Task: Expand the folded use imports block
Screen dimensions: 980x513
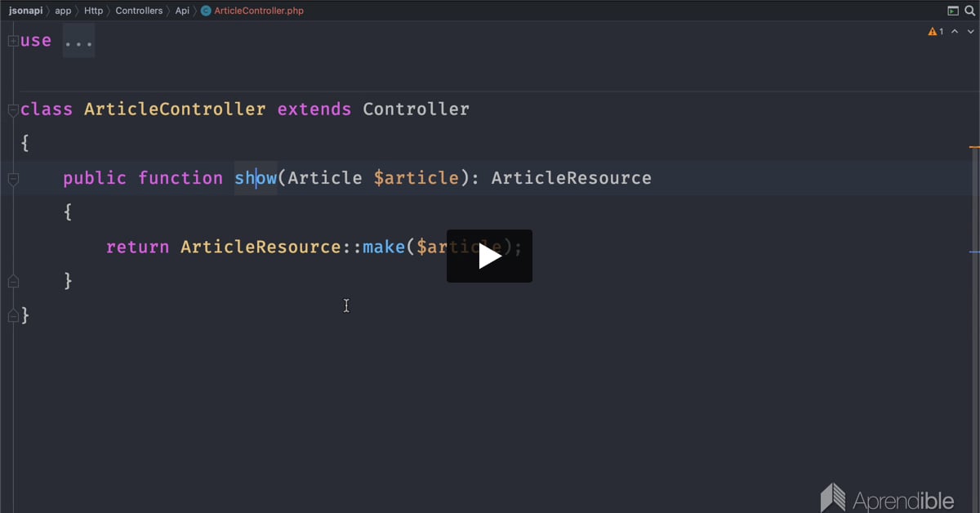Action: 13,41
